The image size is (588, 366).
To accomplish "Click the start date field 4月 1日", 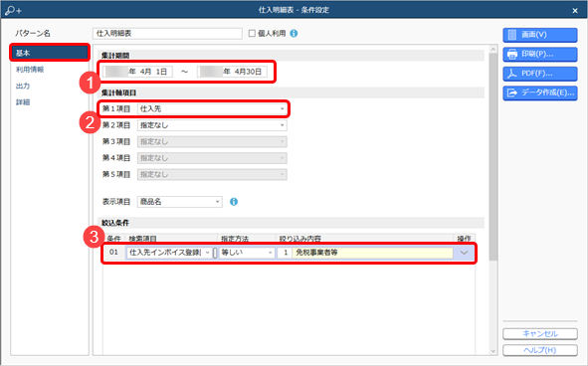I will 138,72.
